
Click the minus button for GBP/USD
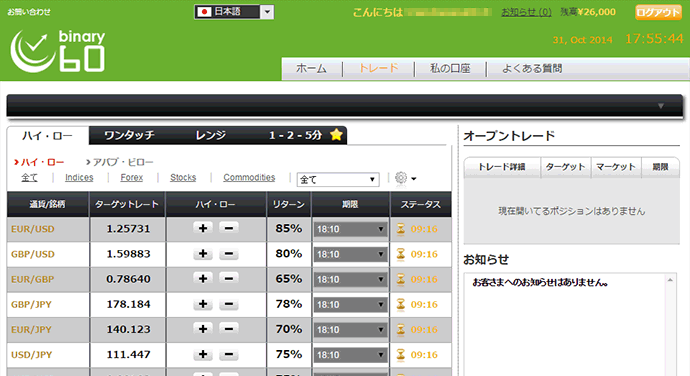tap(229, 254)
